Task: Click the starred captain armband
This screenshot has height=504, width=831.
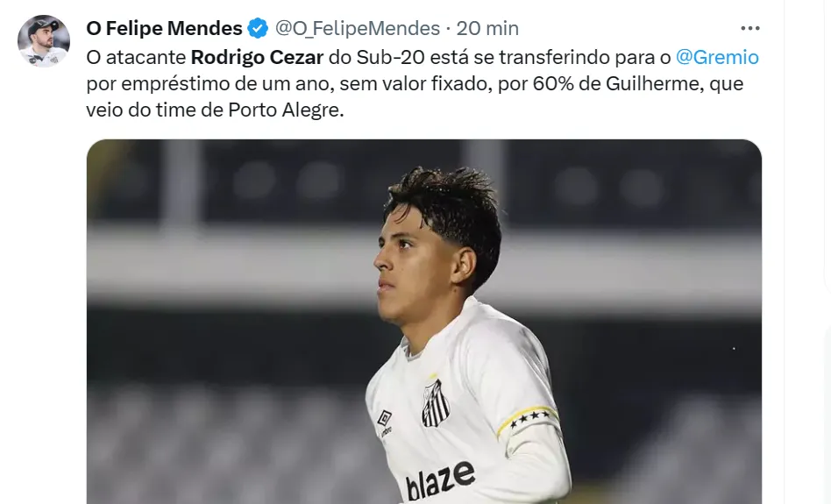Action: (x=528, y=419)
